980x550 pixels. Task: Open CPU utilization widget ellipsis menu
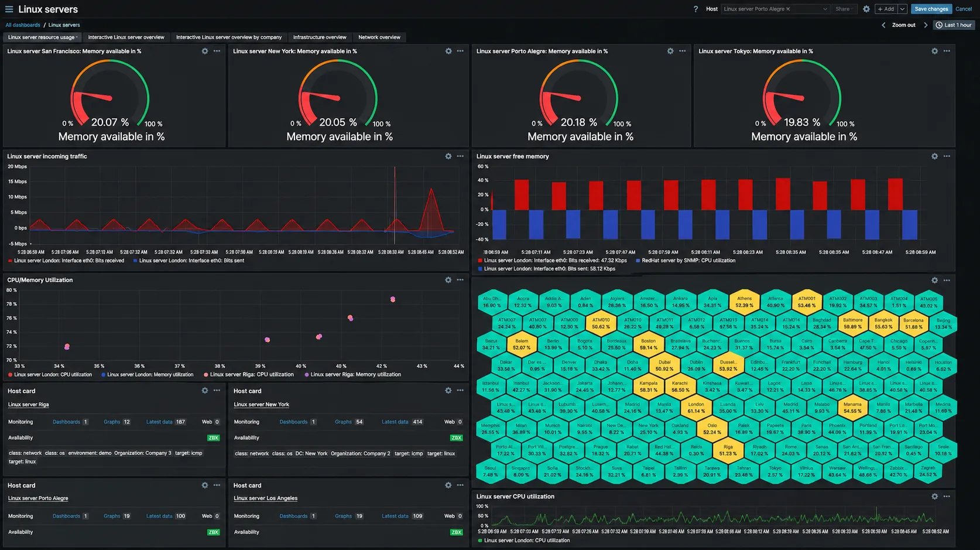point(947,497)
